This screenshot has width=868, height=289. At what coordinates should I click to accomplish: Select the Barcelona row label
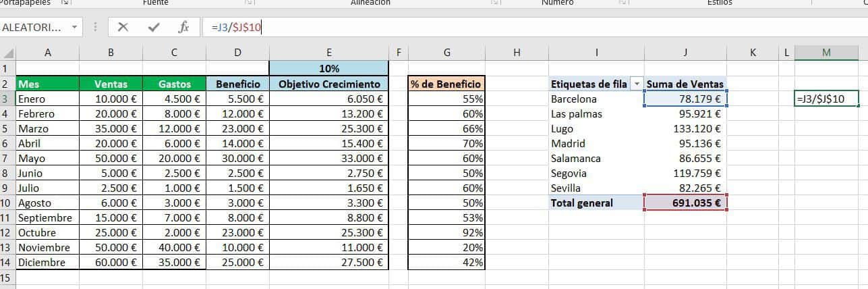[597, 99]
